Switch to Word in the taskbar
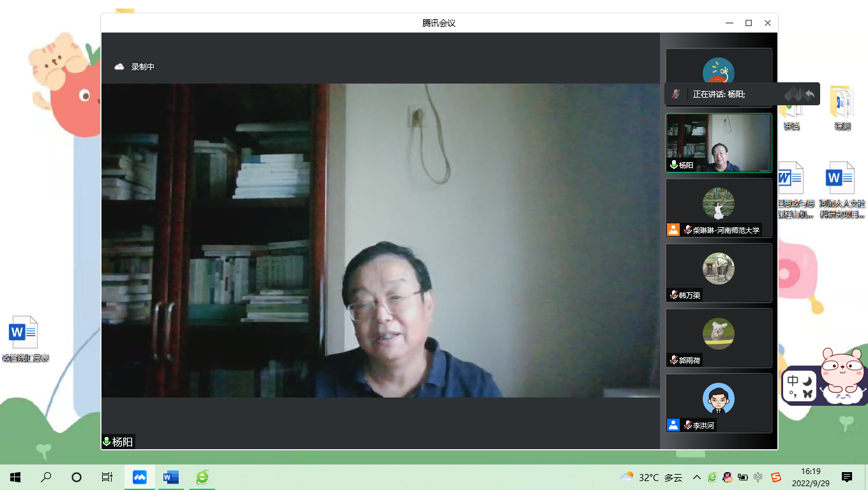Image resolution: width=868 pixels, height=490 pixels. (x=170, y=477)
